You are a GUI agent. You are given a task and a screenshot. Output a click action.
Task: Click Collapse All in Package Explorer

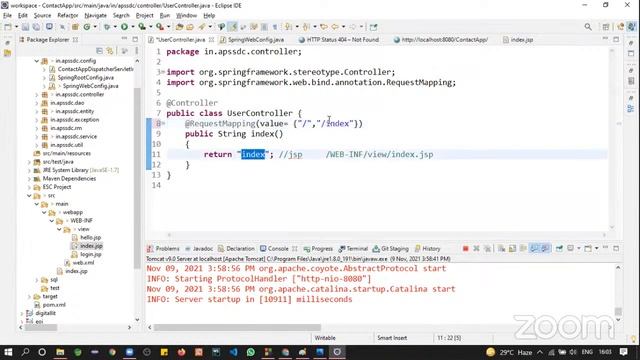click(99, 51)
